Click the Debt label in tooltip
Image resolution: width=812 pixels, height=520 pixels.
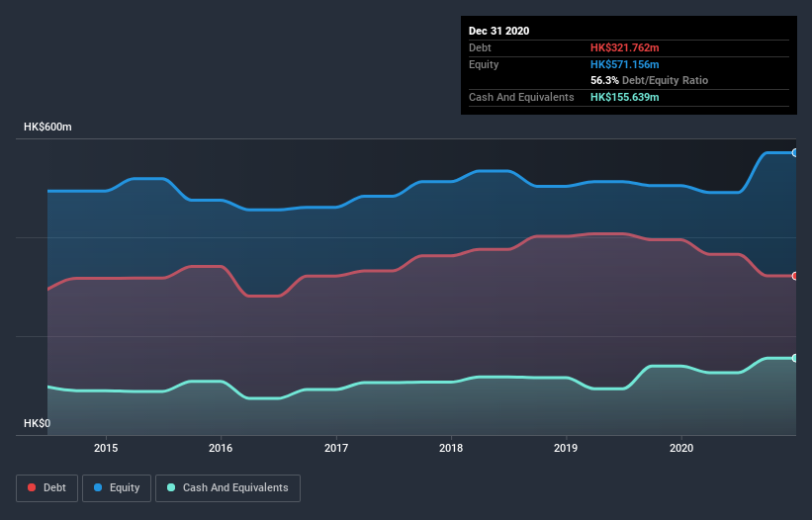pyautogui.click(x=480, y=47)
